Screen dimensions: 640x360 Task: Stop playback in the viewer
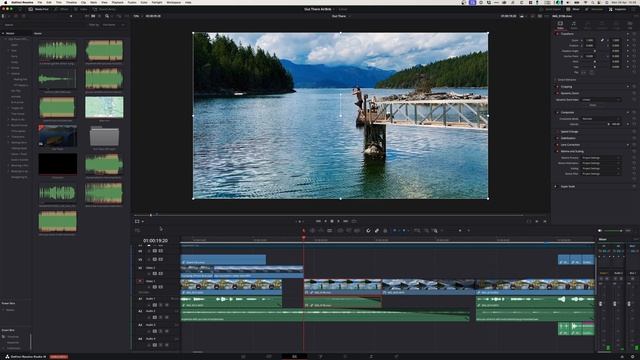(332, 221)
